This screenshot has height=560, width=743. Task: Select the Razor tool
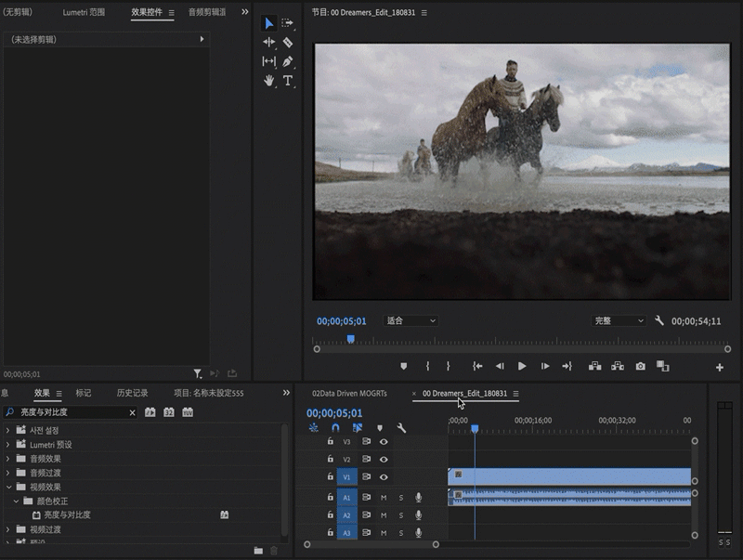(x=288, y=42)
